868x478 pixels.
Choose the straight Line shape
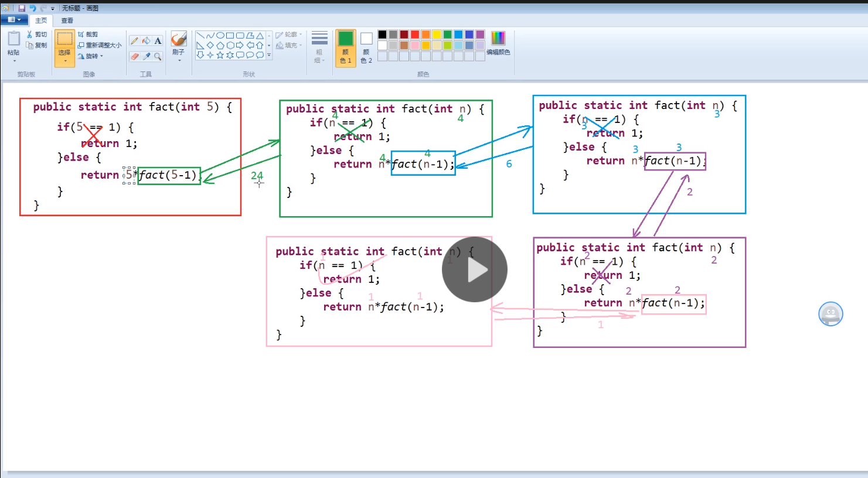(x=200, y=35)
